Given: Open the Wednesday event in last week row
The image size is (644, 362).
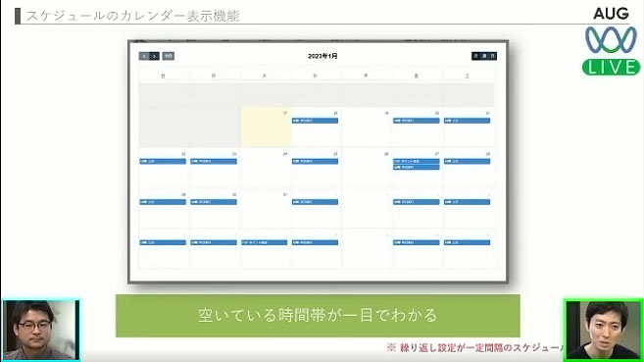Looking at the screenshot, I should (315, 242).
